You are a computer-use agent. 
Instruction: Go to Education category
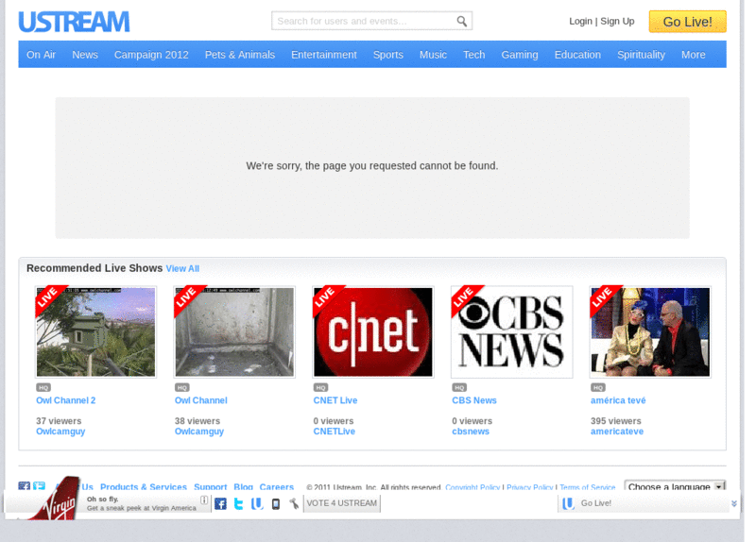[x=577, y=55]
